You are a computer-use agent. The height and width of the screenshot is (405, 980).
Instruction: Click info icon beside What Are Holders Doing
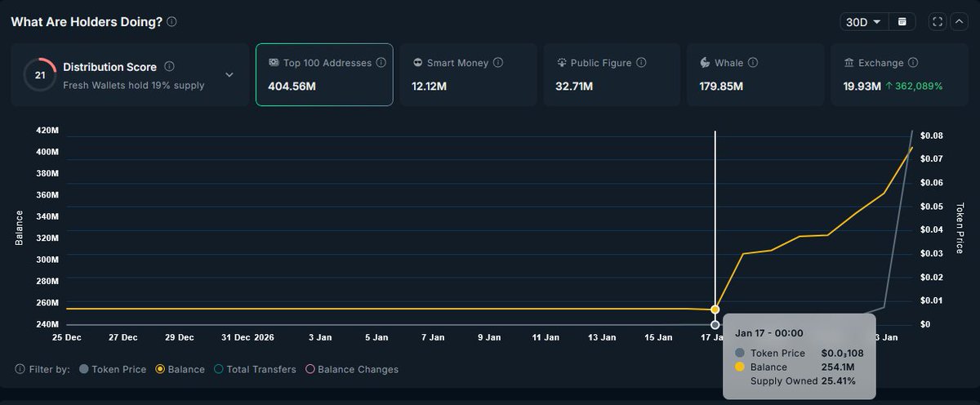pos(171,22)
